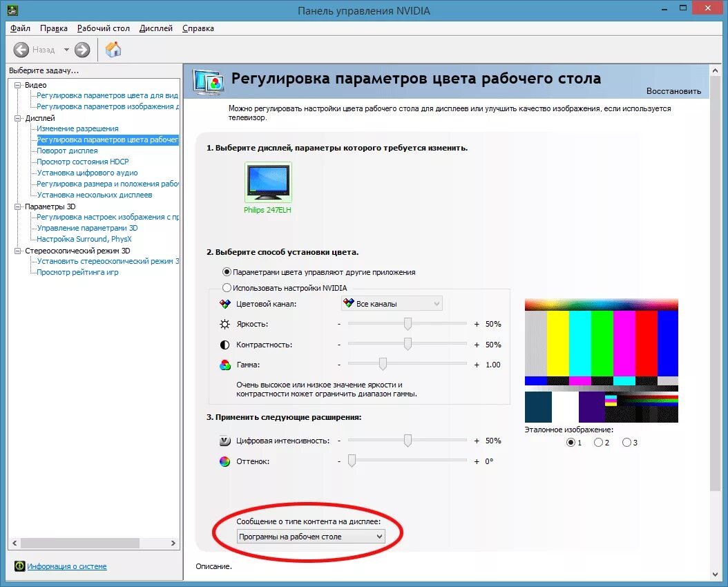
Task: Open Просмотр состояния HDCP item
Action: (83, 162)
